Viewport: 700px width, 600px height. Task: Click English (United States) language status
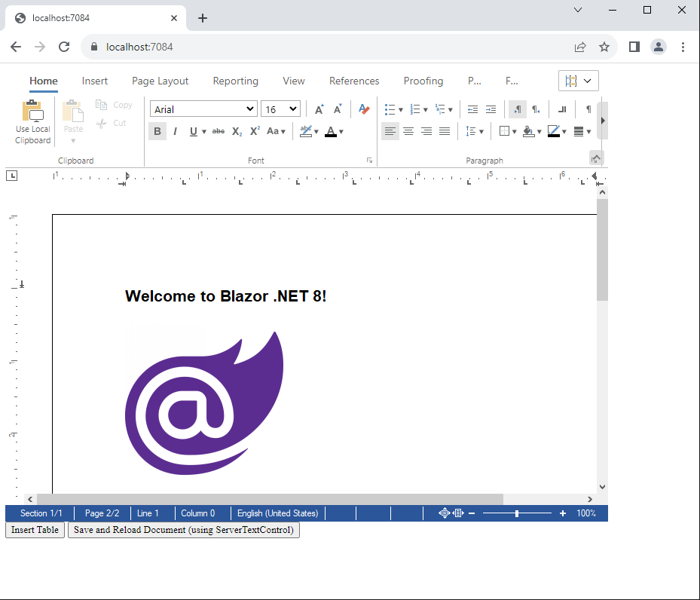[278, 513]
